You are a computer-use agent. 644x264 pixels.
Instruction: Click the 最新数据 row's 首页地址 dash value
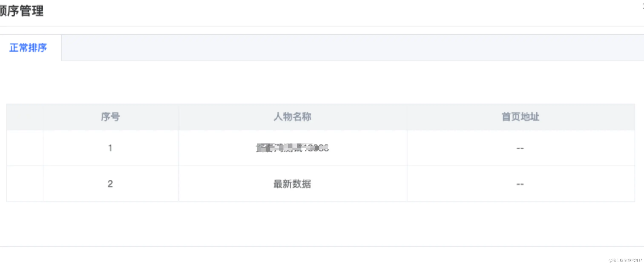coord(520,184)
